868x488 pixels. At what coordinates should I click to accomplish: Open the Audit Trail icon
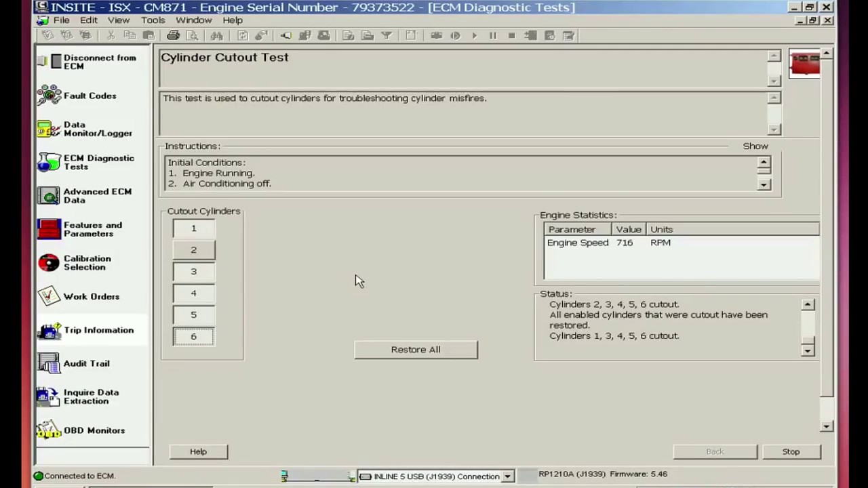coord(49,363)
